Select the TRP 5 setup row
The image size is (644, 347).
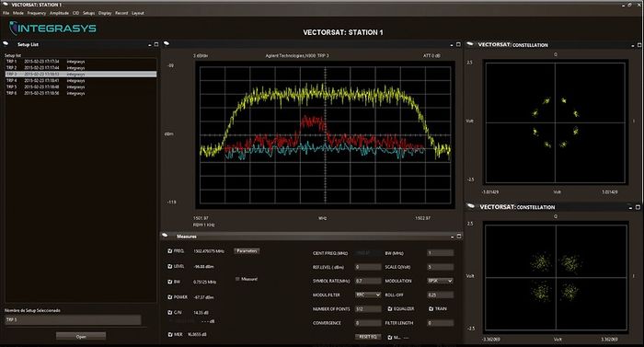81,87
